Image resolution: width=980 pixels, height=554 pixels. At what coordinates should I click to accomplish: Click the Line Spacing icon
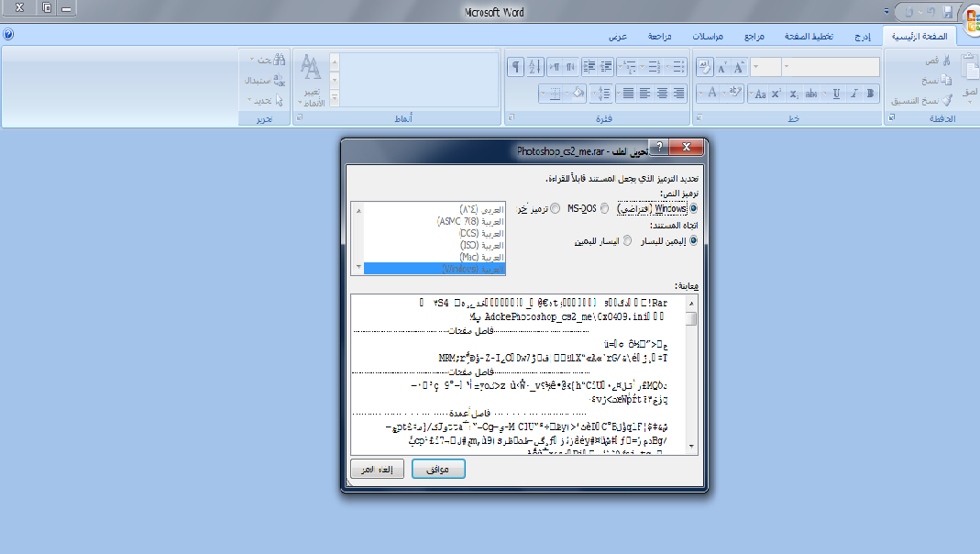click(604, 94)
